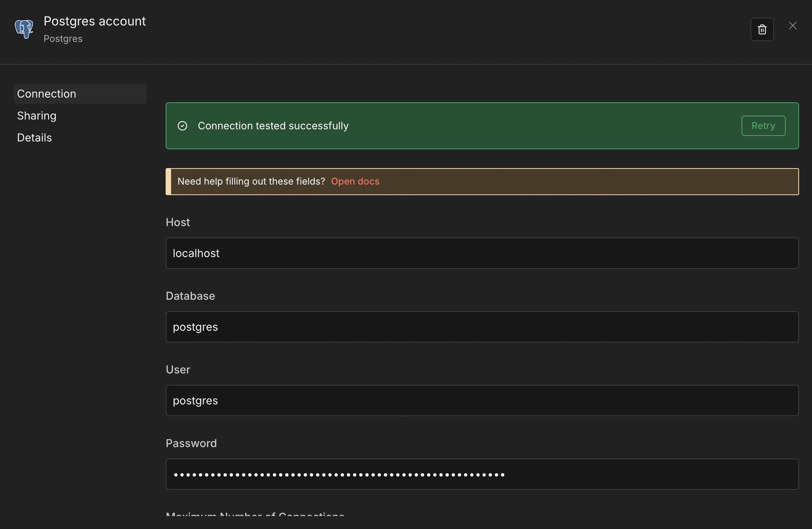Select the User text field
Image resolution: width=812 pixels, height=529 pixels.
point(482,400)
